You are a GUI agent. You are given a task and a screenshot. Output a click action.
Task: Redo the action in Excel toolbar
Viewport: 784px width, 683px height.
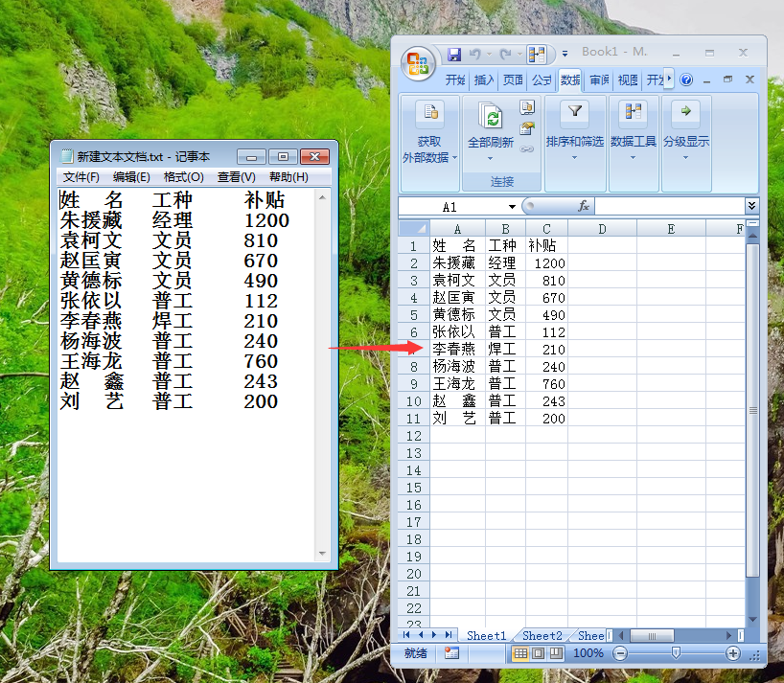(505, 54)
